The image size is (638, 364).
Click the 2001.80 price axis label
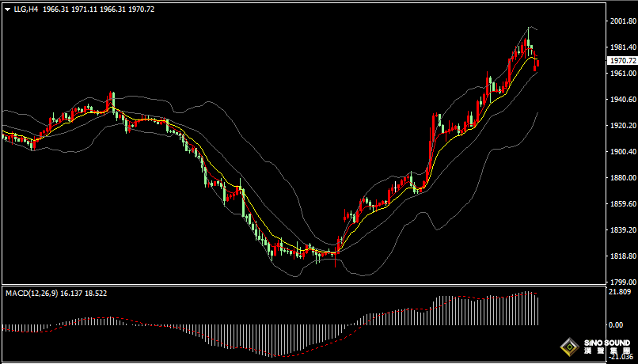point(621,22)
